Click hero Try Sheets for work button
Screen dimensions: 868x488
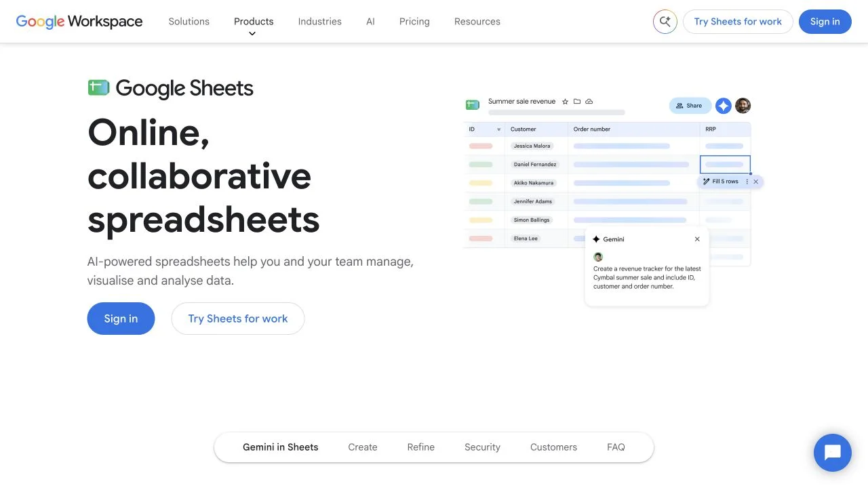(238, 319)
